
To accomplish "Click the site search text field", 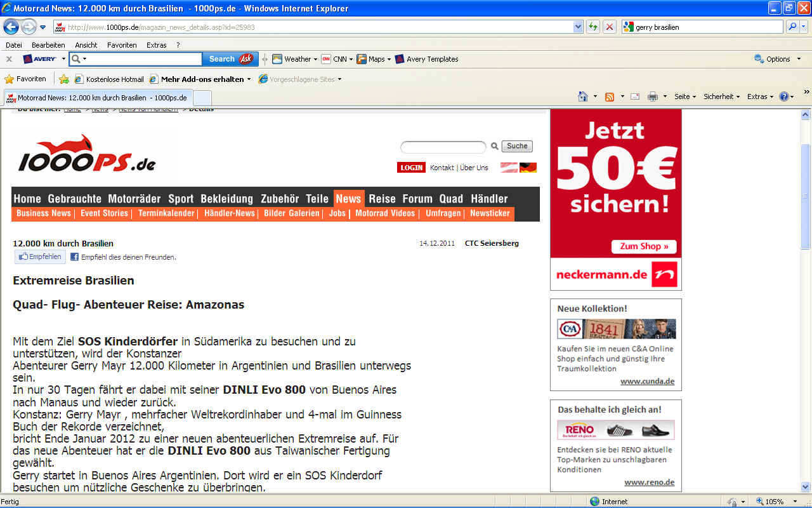I will [x=443, y=147].
